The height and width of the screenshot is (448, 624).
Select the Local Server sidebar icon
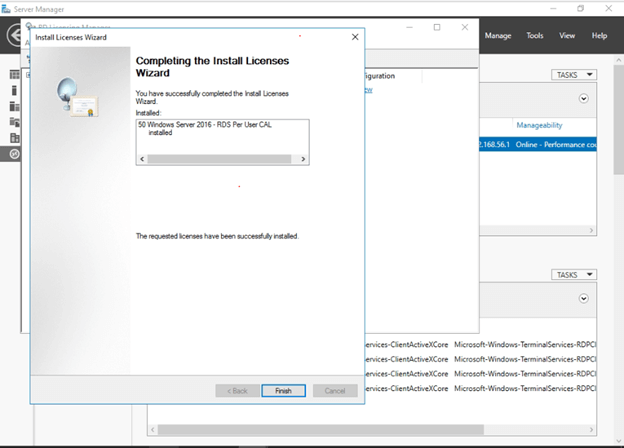[x=14, y=90]
